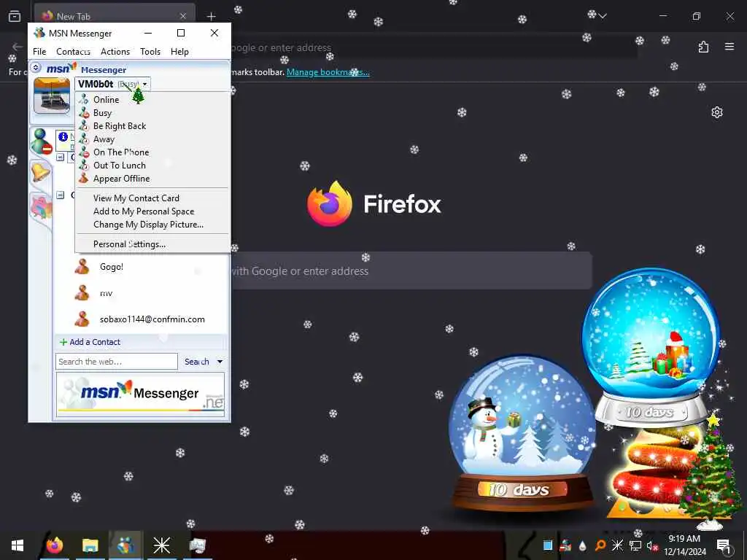Select contact mv
This screenshot has height=560, width=747.
(x=107, y=293)
